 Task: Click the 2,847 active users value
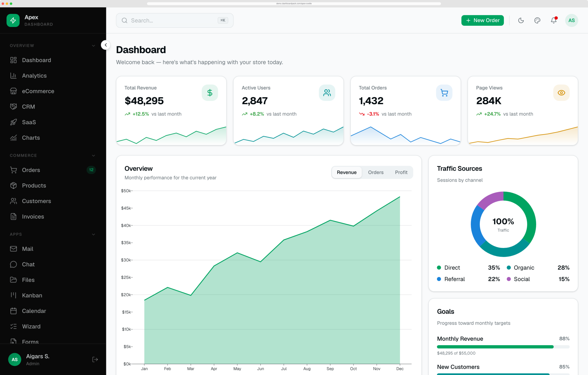pyautogui.click(x=255, y=101)
